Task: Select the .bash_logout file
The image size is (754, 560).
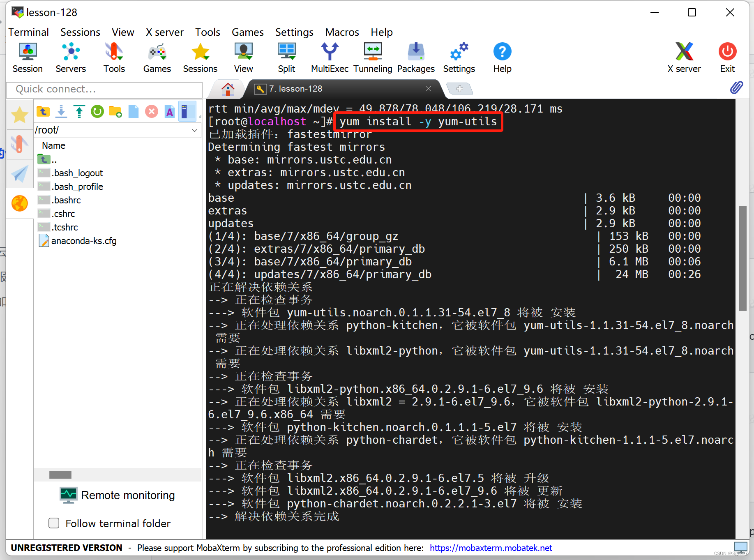Action: pyautogui.click(x=70, y=173)
